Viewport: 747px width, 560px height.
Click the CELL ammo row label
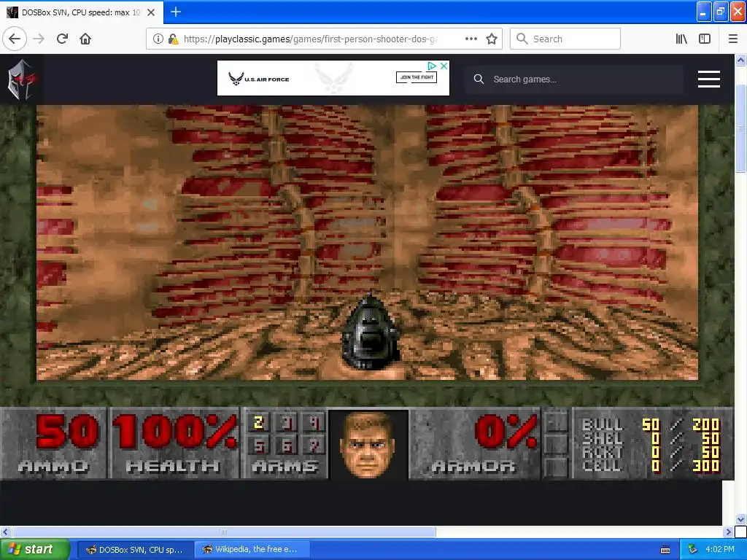(602, 465)
